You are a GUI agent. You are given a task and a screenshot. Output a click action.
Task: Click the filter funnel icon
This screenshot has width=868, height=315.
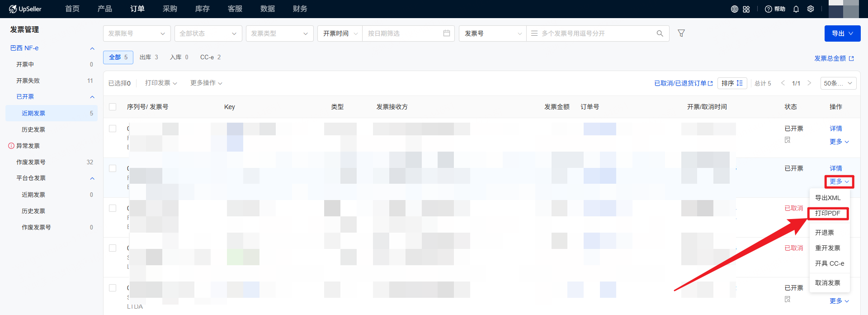(681, 33)
